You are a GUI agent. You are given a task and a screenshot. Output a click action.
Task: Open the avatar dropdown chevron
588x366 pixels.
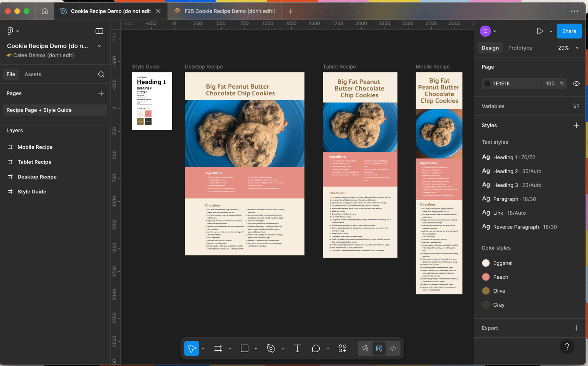point(495,31)
